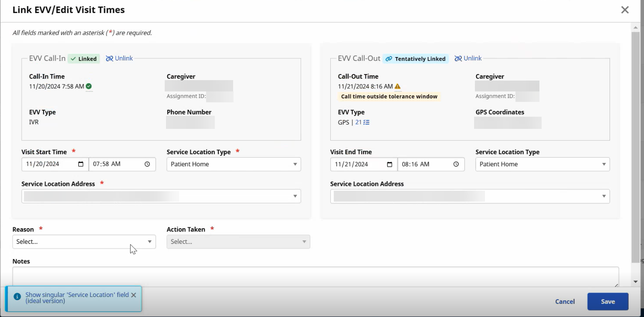Screen dimensions: 644x317
Task: Open the GPS checklist icon labeled 21
Action: click(363, 122)
